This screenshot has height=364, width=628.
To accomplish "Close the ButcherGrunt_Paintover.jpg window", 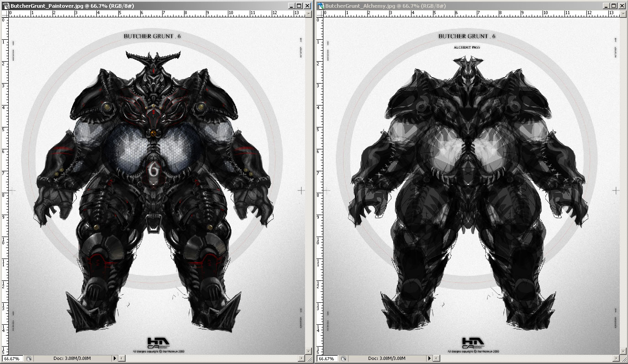I will click(x=307, y=5).
